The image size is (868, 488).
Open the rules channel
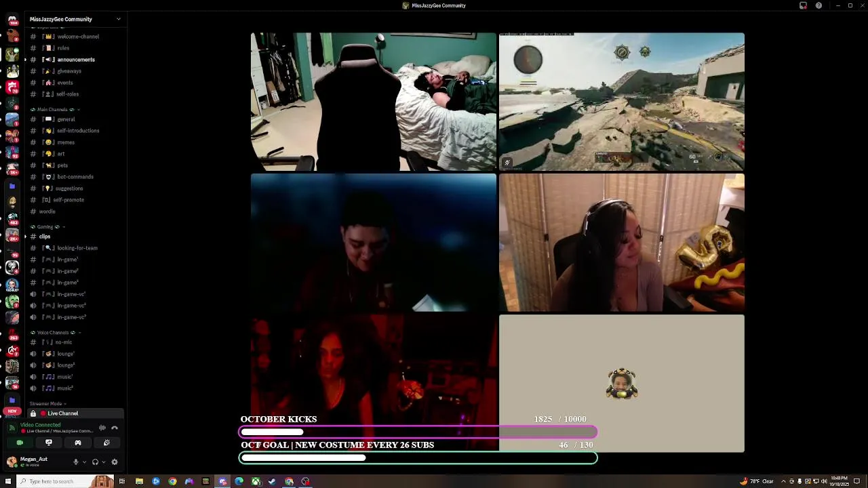pyautogui.click(x=75, y=48)
